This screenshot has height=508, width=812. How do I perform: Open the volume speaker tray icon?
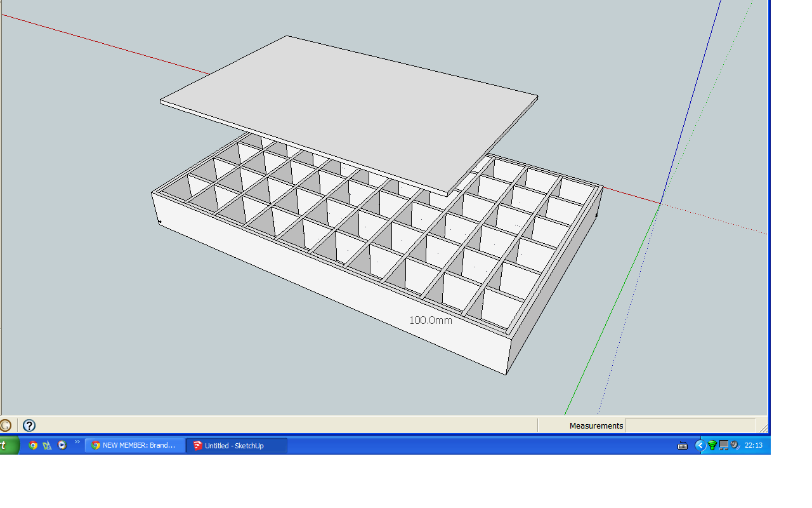[x=735, y=445]
